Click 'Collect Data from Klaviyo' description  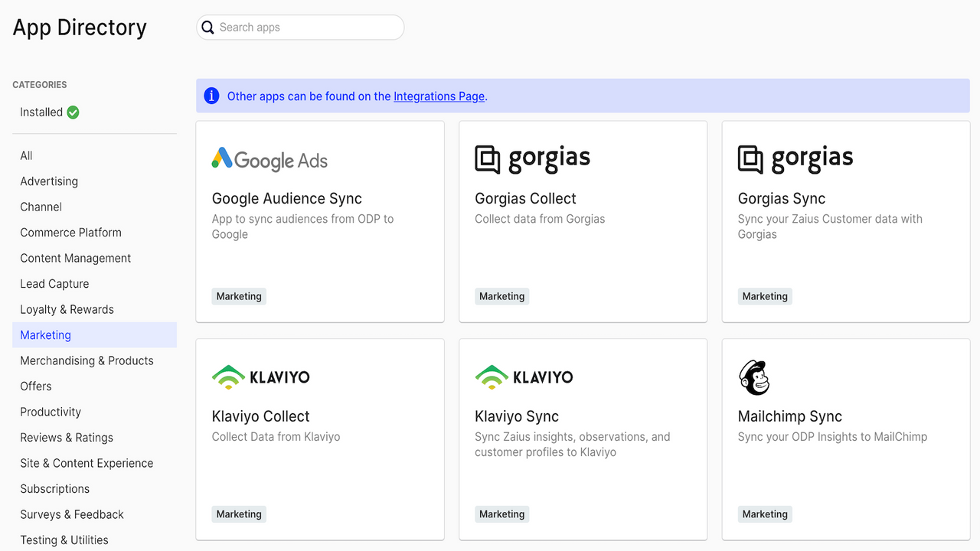tap(276, 437)
